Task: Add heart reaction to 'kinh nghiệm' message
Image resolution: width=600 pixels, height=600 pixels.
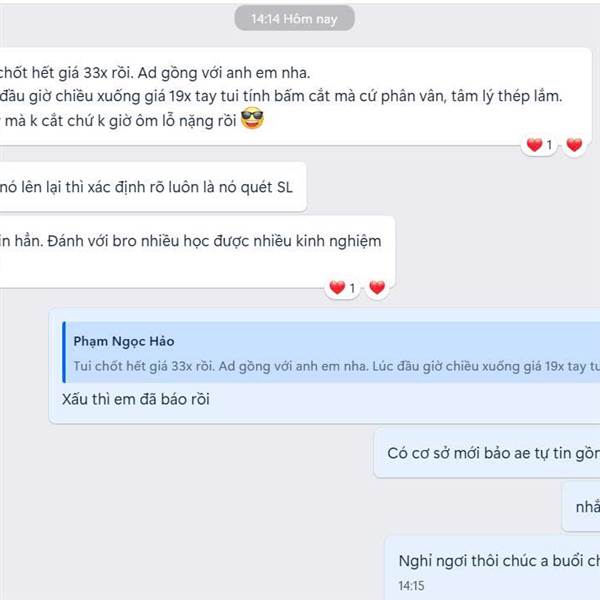Action: [x=377, y=287]
